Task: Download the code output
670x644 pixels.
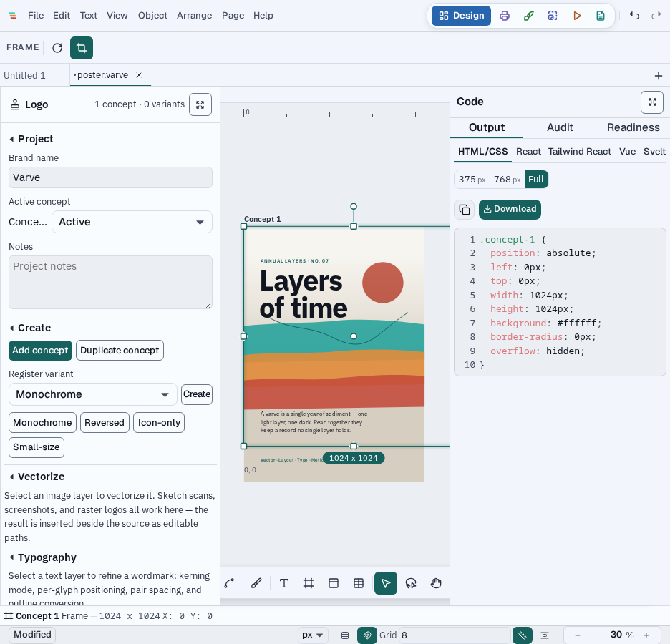Action: (x=510, y=210)
